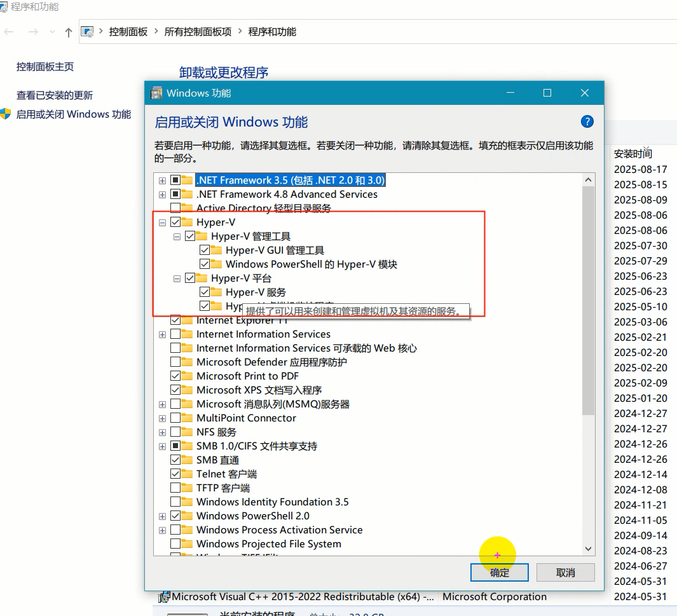
Task: Enable Windows Projected File System checkbox
Action: (175, 544)
